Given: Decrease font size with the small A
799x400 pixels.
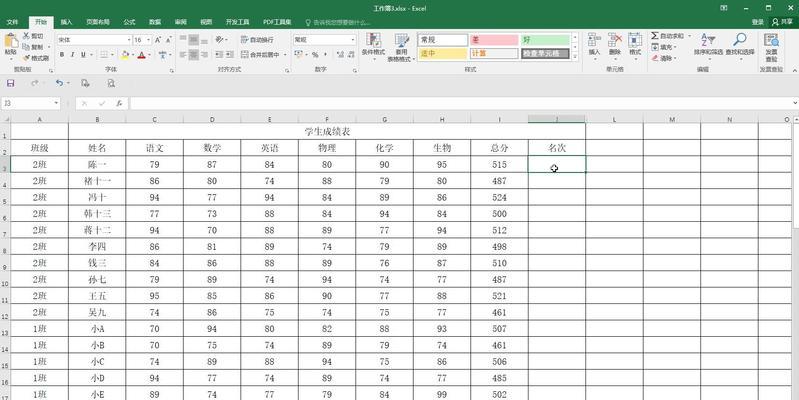Looking at the screenshot, I should click(x=169, y=40).
